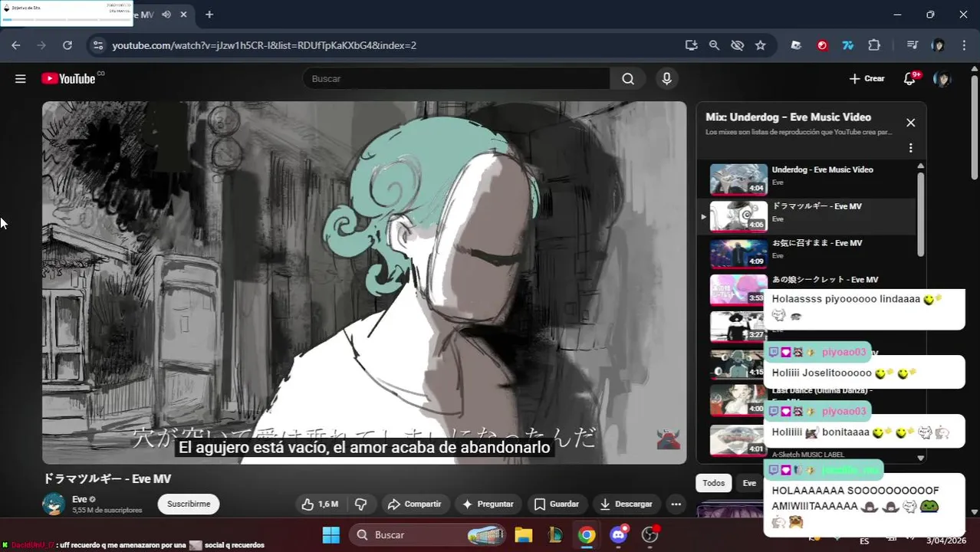This screenshot has width=980, height=552.
Task: Open Chrome profile avatar in toolbar
Action: pos(938,45)
